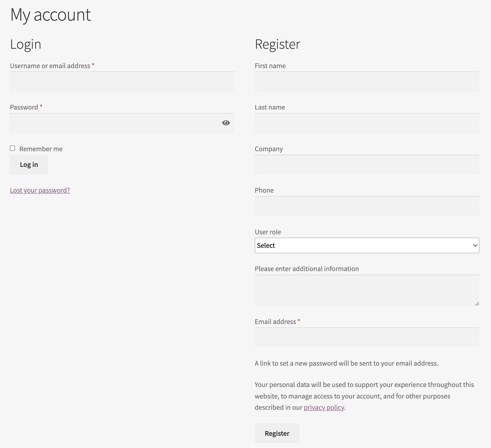
Task: Click the Register section heading
Action: coord(277,45)
